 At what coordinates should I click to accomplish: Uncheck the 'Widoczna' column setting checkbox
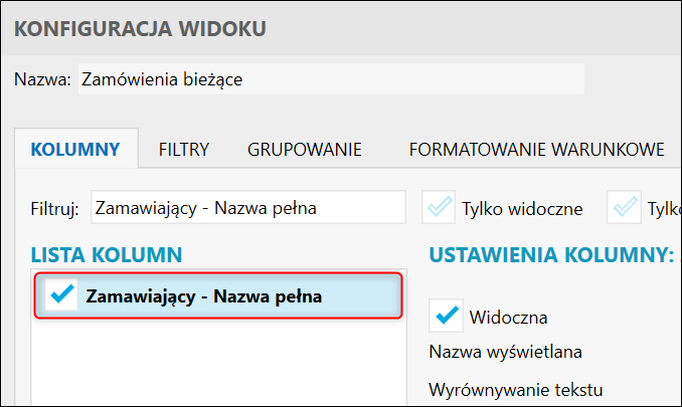446,316
